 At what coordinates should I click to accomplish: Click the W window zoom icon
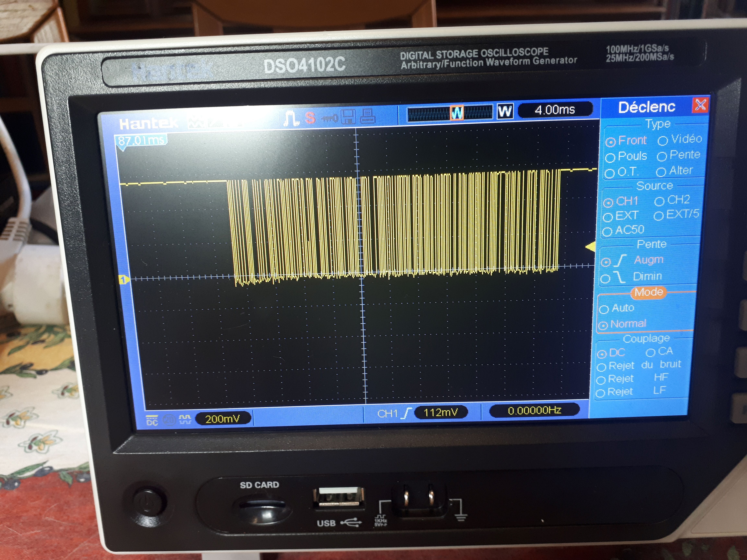pos(505,111)
